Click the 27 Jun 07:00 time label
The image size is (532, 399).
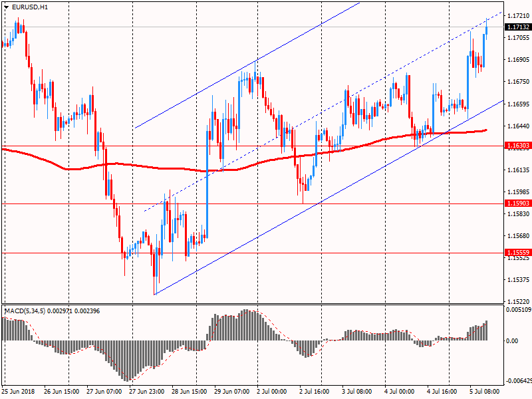tap(104, 392)
